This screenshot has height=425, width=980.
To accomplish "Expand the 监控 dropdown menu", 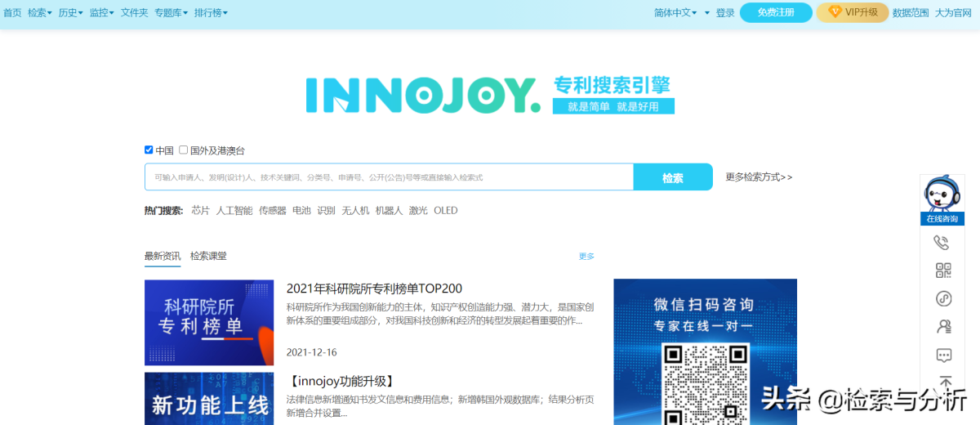I will pyautogui.click(x=101, y=13).
